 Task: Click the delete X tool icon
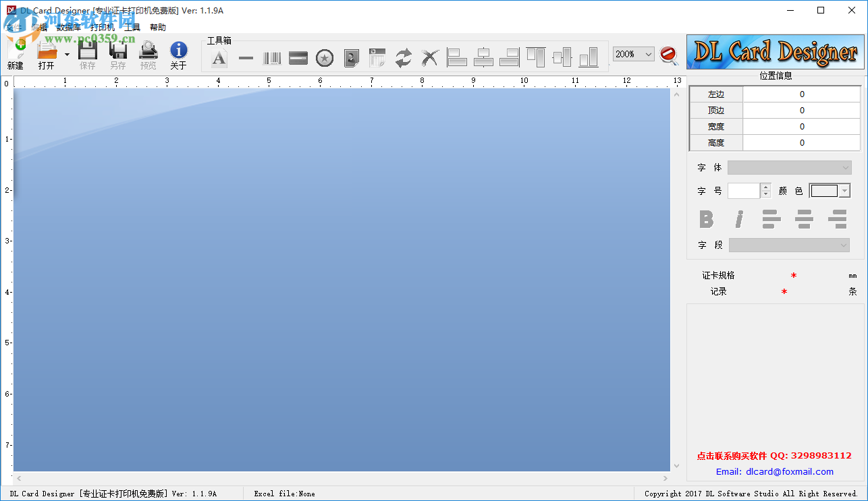tap(430, 58)
